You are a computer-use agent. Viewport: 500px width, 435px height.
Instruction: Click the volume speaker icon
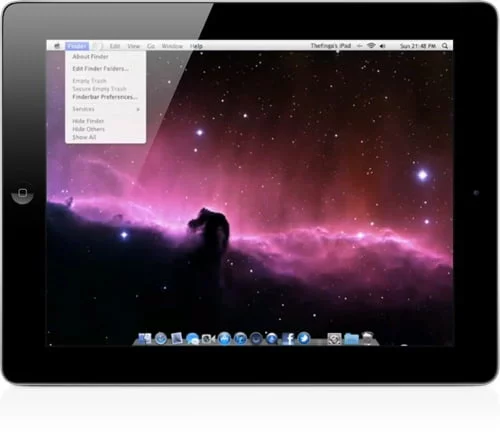coord(383,46)
